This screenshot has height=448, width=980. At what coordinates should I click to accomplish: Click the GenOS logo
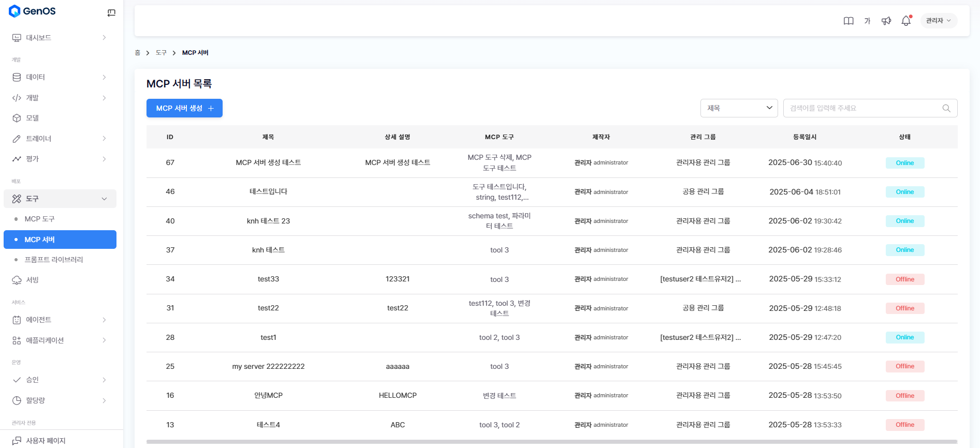click(x=32, y=11)
